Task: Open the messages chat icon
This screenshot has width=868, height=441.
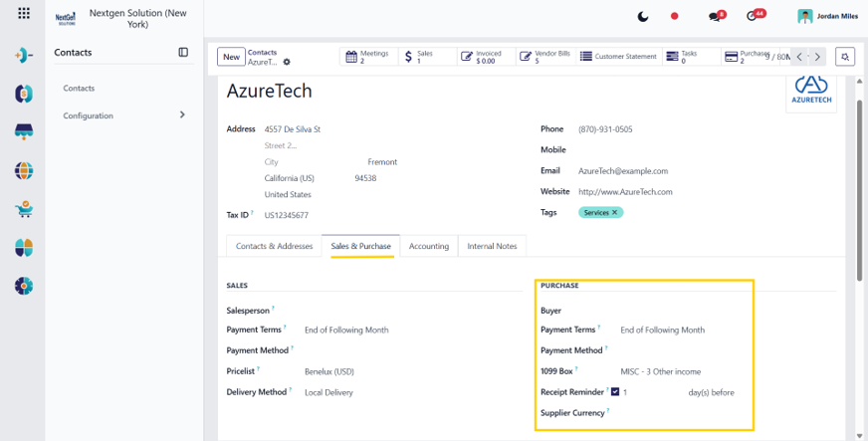Action: 715,17
